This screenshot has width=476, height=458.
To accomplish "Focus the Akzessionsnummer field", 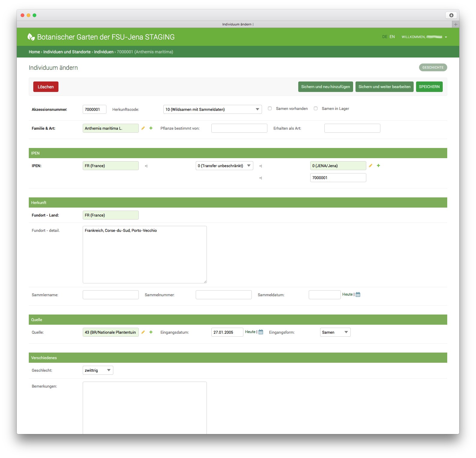I will (x=94, y=109).
